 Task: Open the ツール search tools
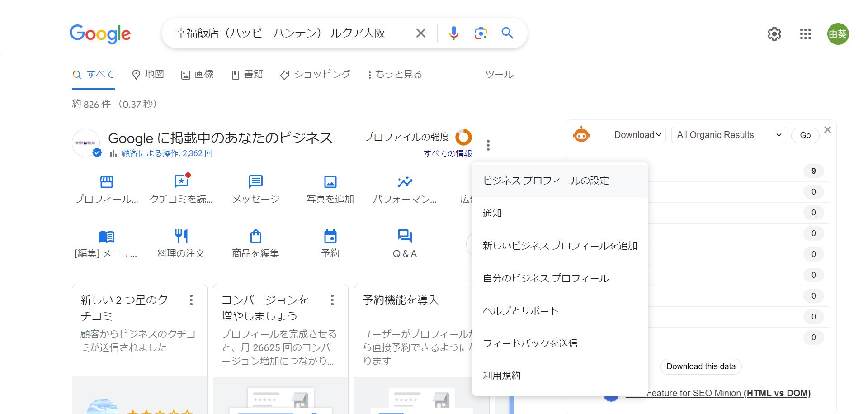click(x=499, y=75)
